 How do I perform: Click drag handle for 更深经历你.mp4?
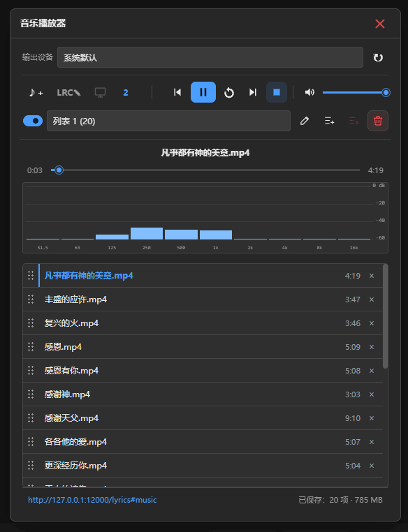click(x=31, y=466)
